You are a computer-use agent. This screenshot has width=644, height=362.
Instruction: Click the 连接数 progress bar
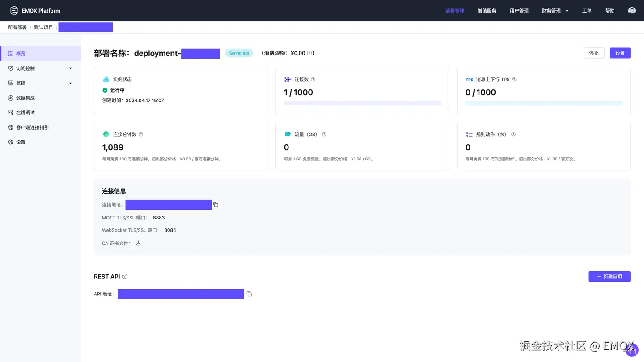(x=362, y=103)
